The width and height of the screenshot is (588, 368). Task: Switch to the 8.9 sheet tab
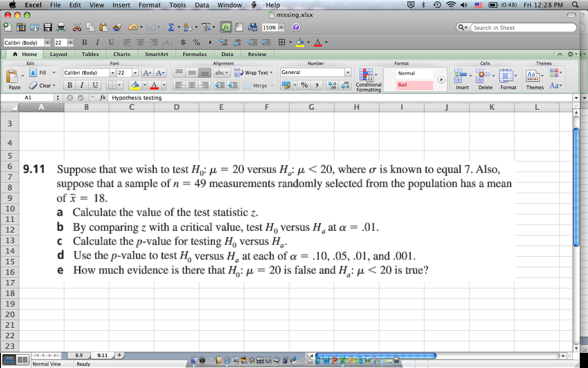click(79, 355)
